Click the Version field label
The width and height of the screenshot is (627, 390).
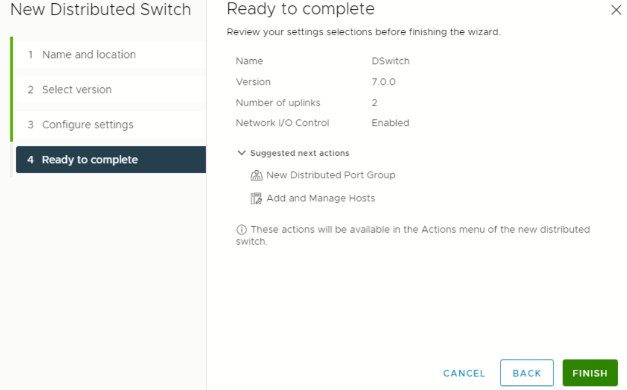click(x=253, y=82)
